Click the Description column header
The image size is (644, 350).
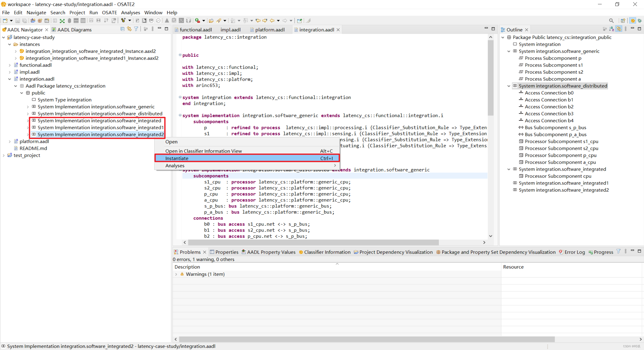(187, 267)
